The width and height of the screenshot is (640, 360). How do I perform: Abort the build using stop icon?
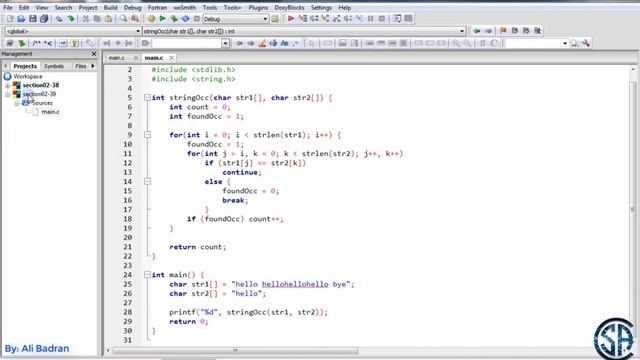click(197, 19)
